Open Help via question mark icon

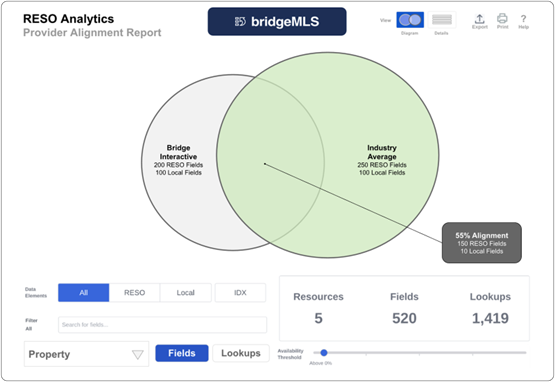(523, 19)
